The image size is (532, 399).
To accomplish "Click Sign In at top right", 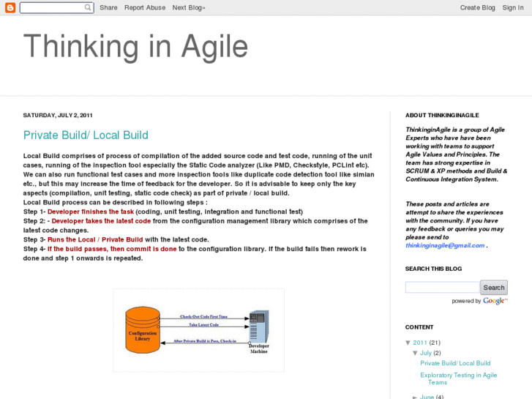I will point(513,7).
